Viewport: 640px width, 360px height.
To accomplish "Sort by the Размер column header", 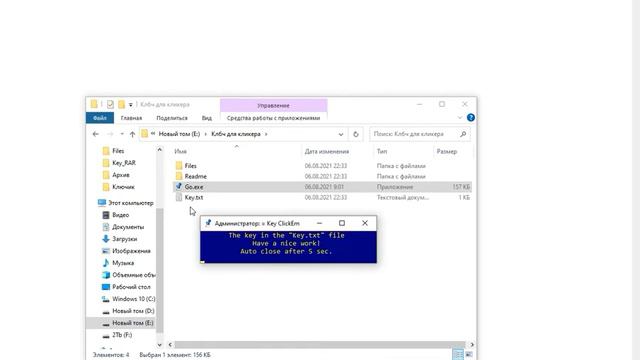I will [x=447, y=151].
